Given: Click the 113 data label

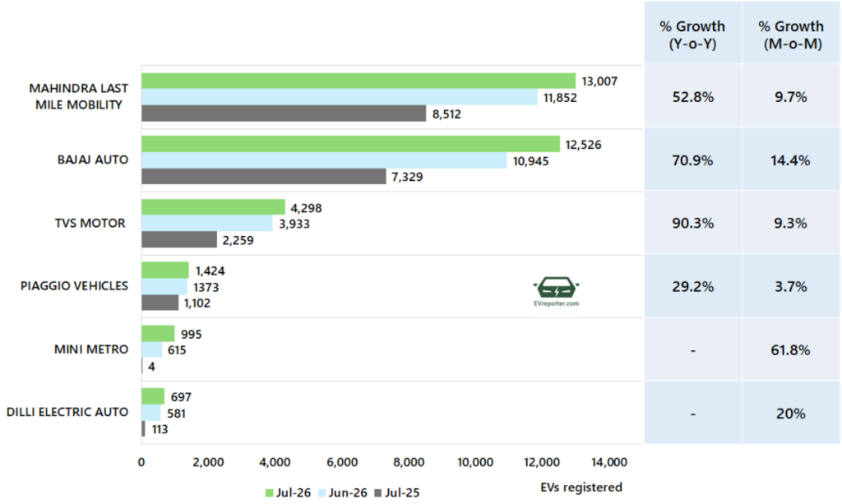Looking at the screenshot, I should click(160, 429).
